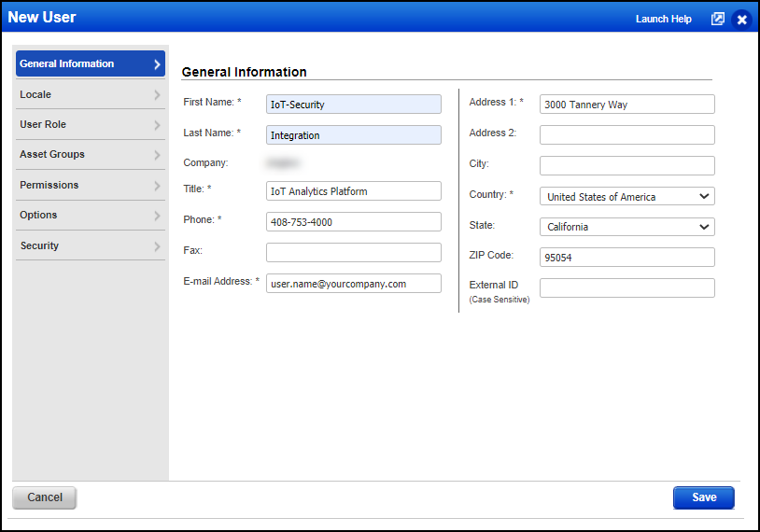Viewport: 760px width, 532px height.
Task: Select General Information in sidebar
Action: pyautogui.click(x=90, y=63)
